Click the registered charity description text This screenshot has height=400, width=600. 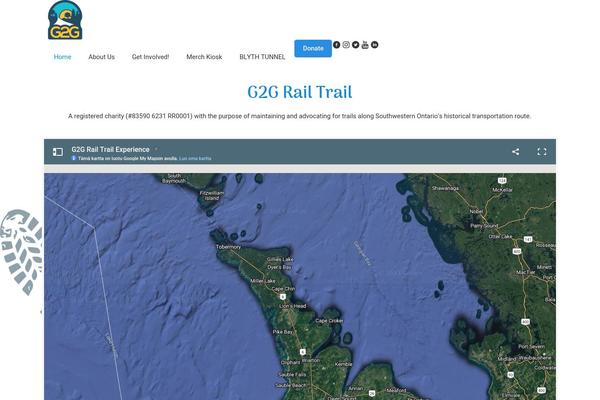[x=300, y=116]
